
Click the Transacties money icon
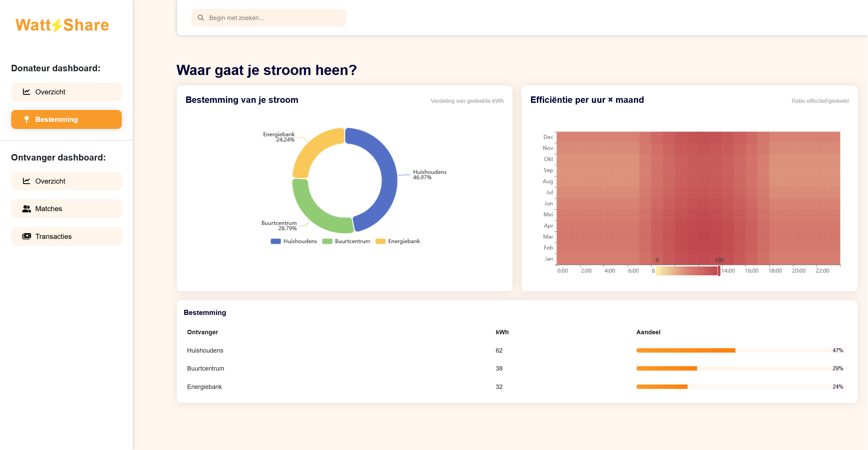point(26,236)
